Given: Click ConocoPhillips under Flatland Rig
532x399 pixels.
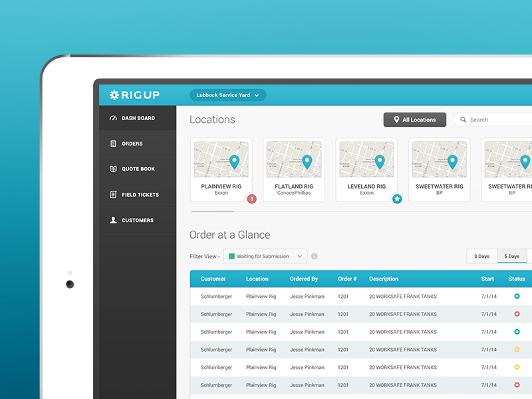Looking at the screenshot, I should click(294, 193).
